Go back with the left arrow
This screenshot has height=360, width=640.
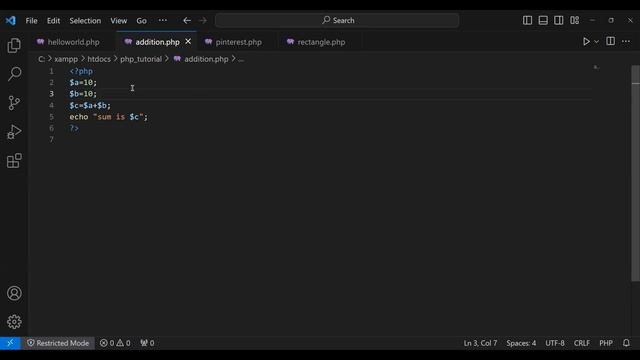(187, 20)
